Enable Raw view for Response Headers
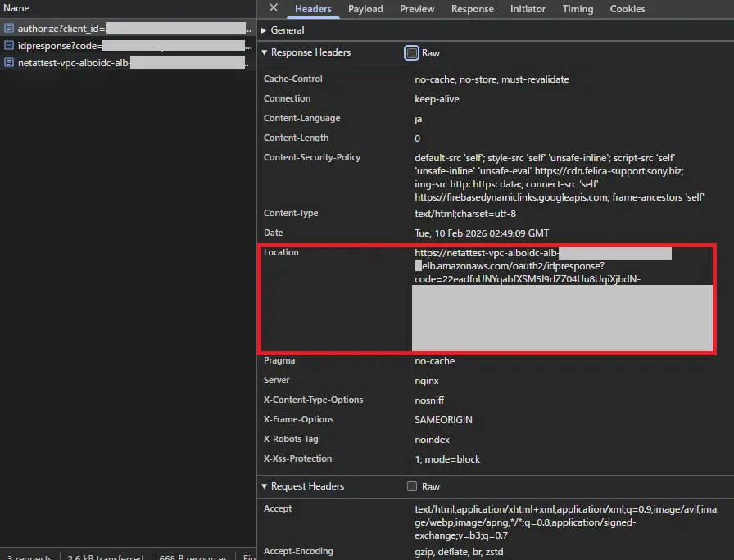 (411, 53)
